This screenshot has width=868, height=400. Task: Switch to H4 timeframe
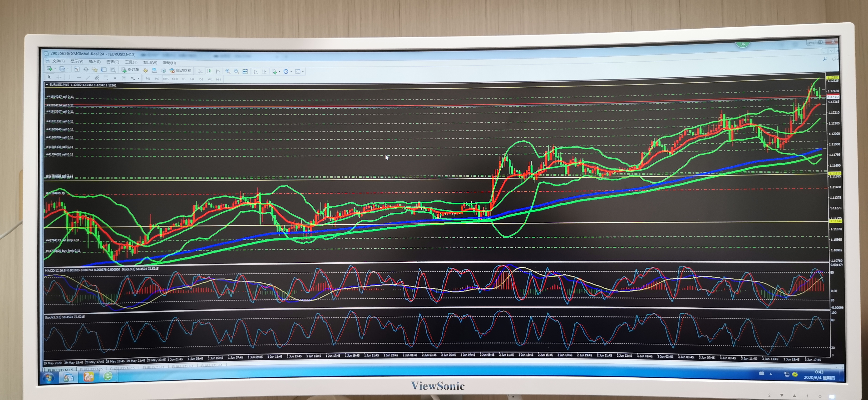[x=192, y=79]
